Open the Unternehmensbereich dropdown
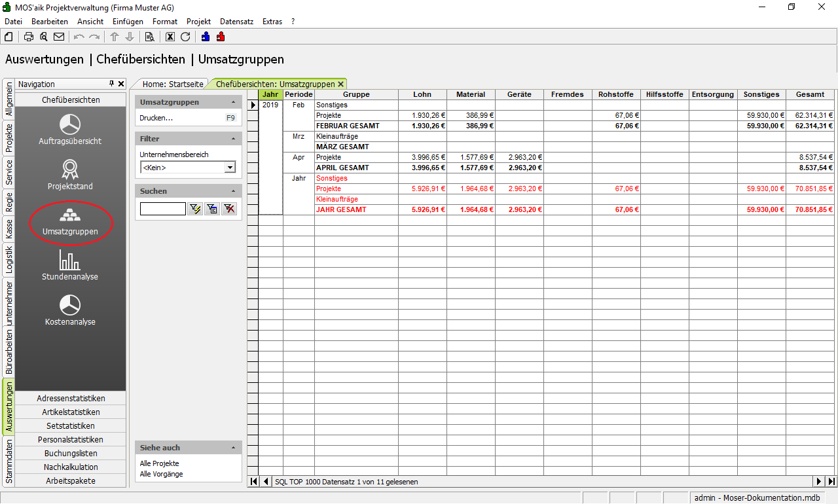838x504 pixels. (229, 168)
